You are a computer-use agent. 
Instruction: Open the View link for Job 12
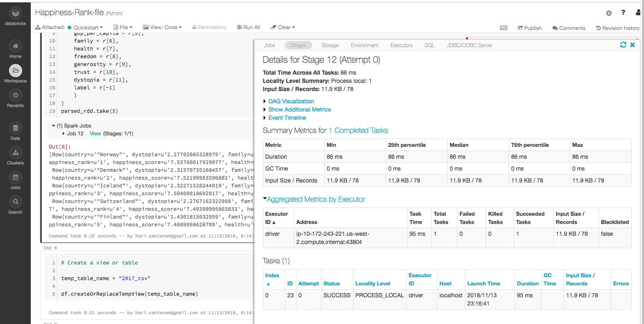[x=95, y=134]
